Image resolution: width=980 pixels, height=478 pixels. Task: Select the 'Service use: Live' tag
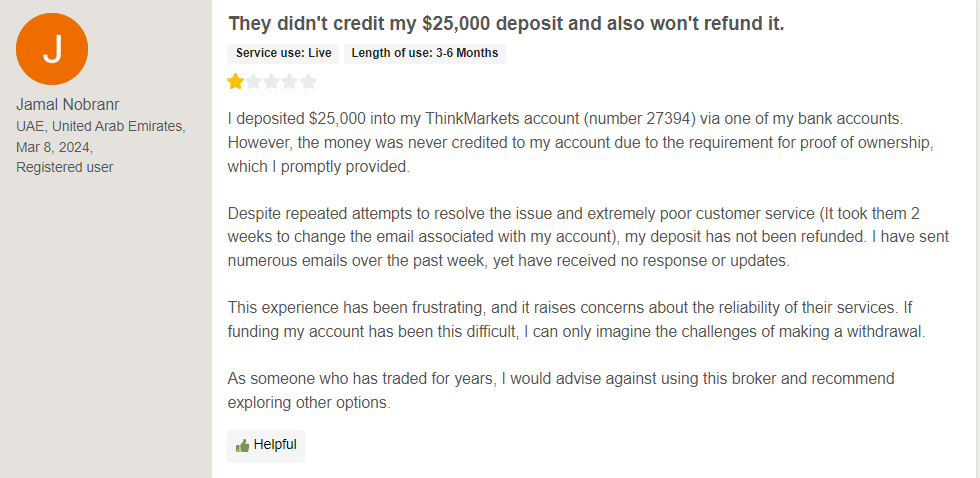click(283, 53)
